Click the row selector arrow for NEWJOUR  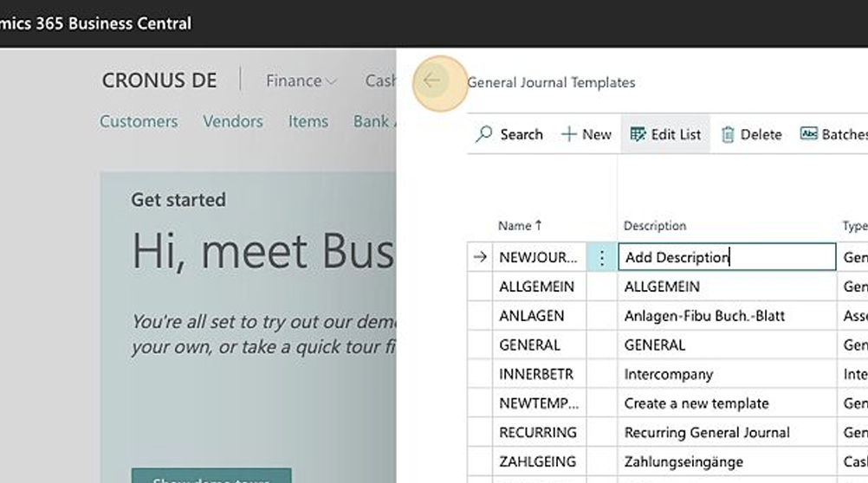480,257
